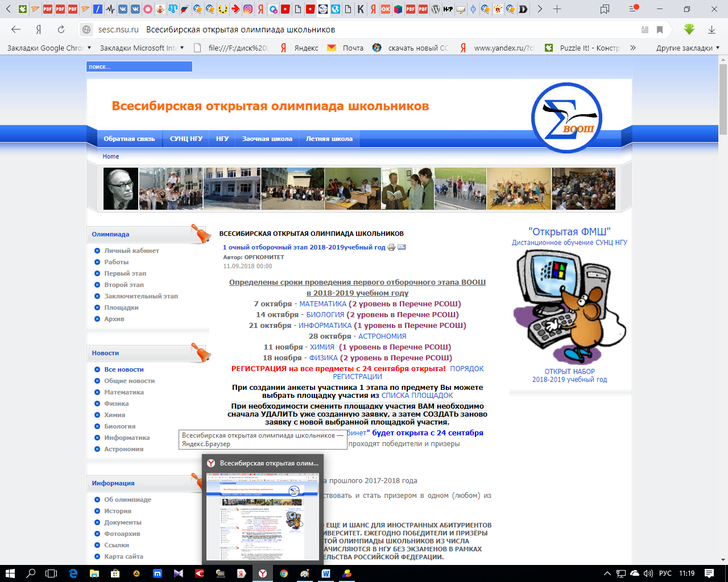Select Летняя школа in the blue navigation bar

[329, 139]
